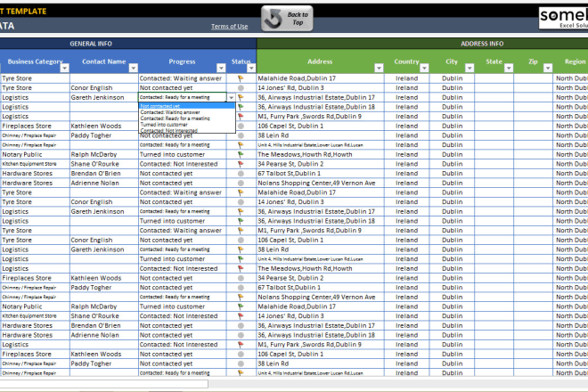
Task: Click the yellow flag status icon in first row
Action: click(241, 78)
